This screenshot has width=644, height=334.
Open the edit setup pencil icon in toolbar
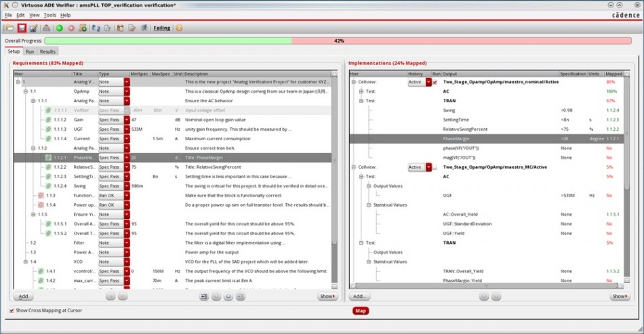click(33, 28)
